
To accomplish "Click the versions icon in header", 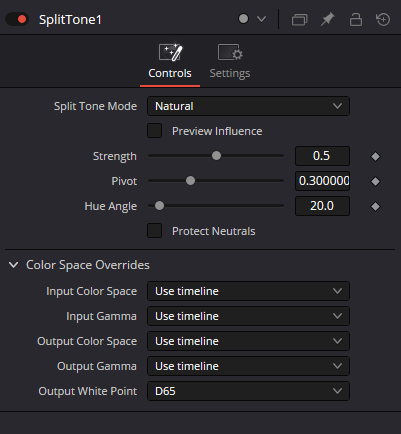I will tap(299, 19).
